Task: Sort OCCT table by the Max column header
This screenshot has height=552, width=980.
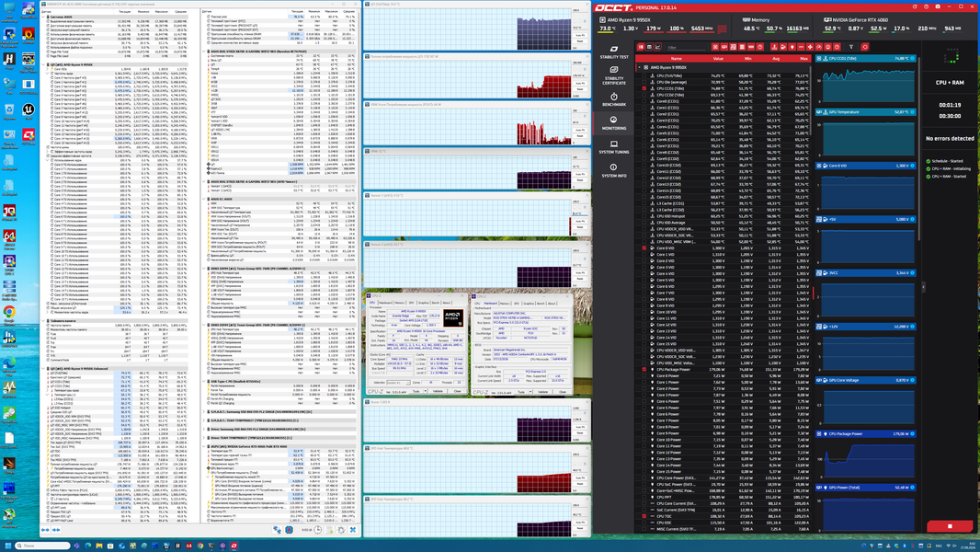Action: 803,58
